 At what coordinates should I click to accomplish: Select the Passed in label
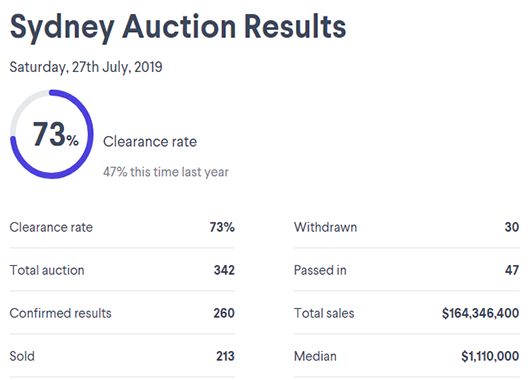pos(320,270)
